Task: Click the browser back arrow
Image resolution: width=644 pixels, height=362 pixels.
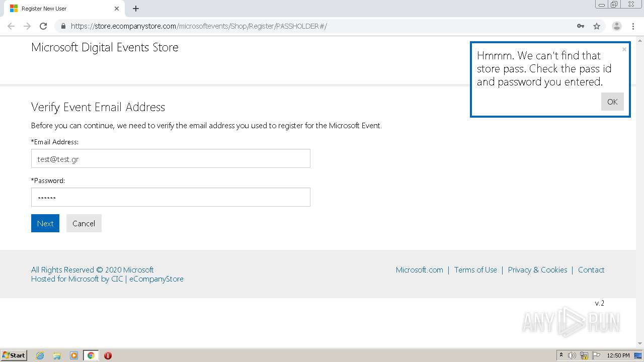Action: (x=11, y=26)
